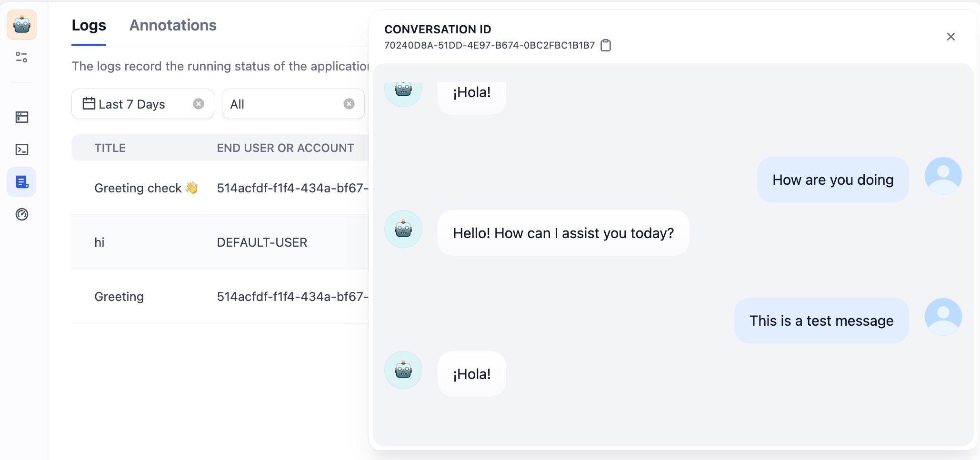Select the highlighted Logs sidebar icon
Screen dimensions: 980x460
22,182
